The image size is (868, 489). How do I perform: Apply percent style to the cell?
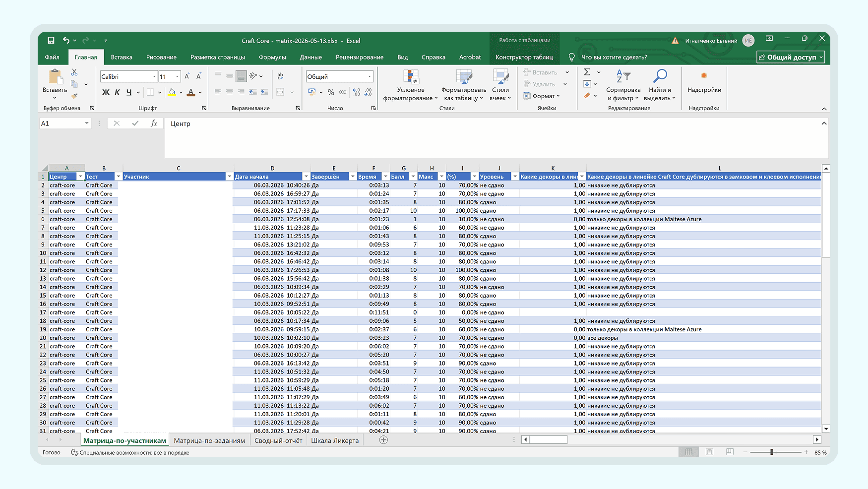tap(331, 92)
